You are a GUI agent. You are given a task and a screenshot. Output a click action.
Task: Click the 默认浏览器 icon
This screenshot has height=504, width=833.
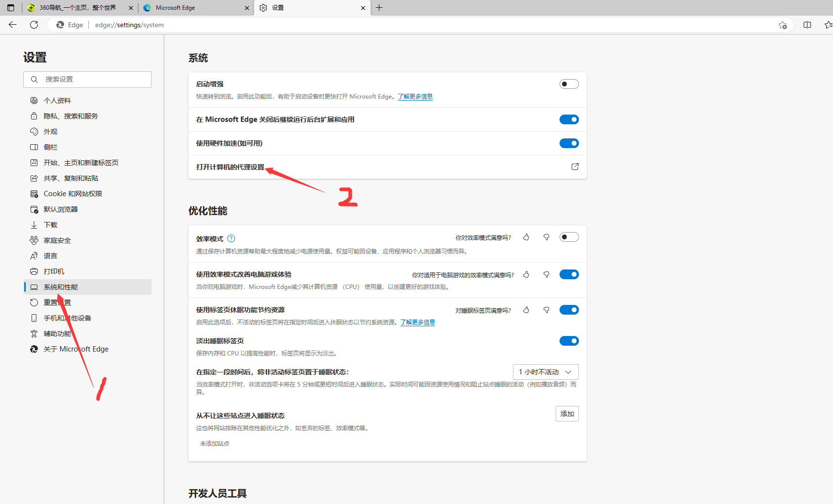34,209
